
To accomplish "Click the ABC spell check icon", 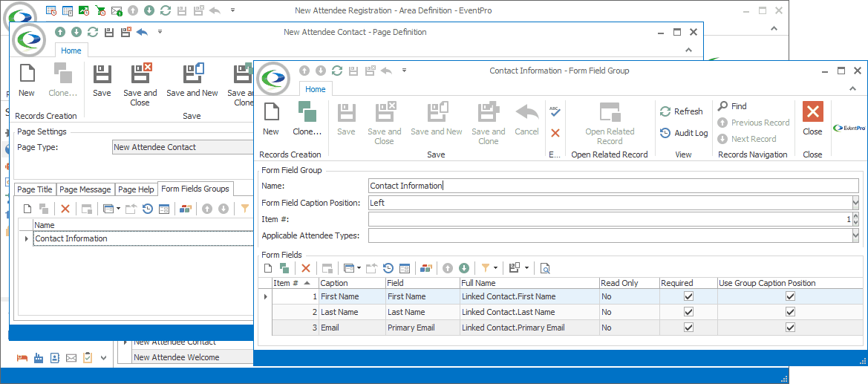I will [x=555, y=111].
